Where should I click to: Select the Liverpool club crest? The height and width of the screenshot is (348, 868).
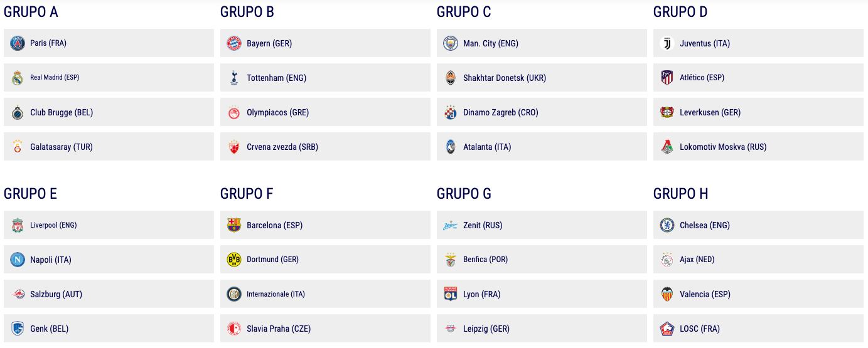point(18,225)
